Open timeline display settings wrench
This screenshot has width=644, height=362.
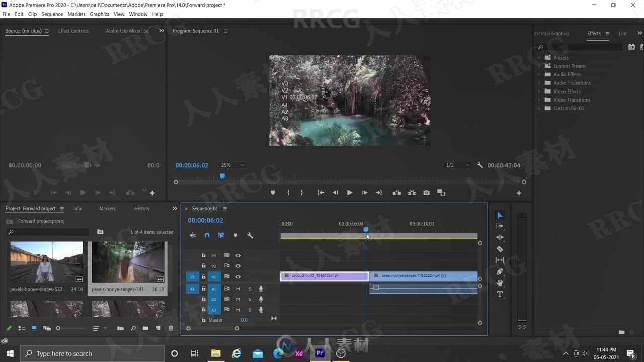[250, 235]
